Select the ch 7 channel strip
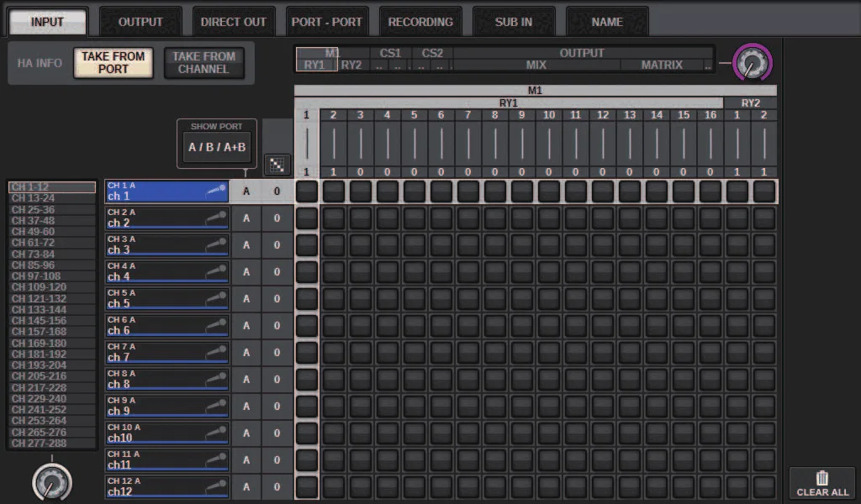The height and width of the screenshot is (504, 861). (x=167, y=353)
